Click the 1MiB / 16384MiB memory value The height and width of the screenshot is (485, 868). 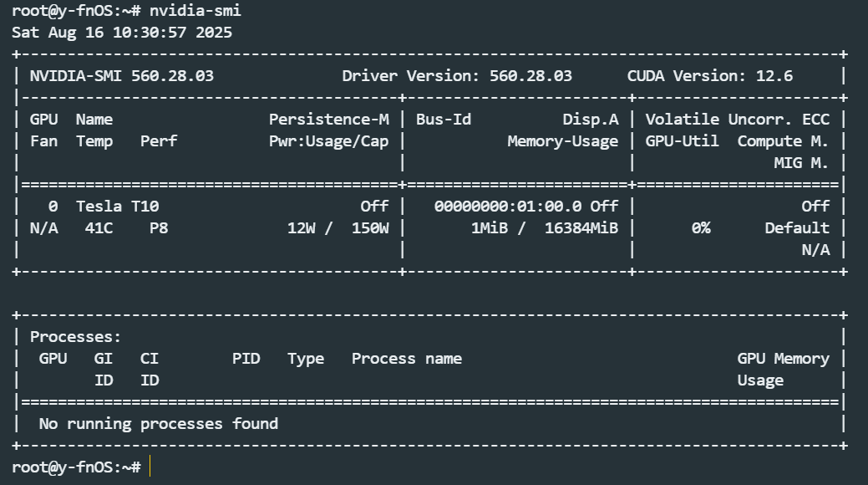544,227
